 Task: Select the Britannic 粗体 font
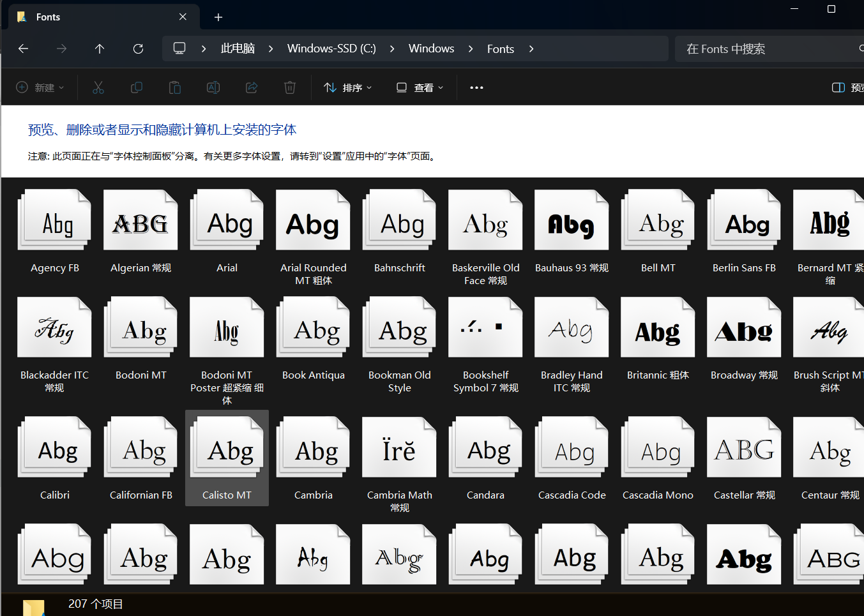coord(658,339)
